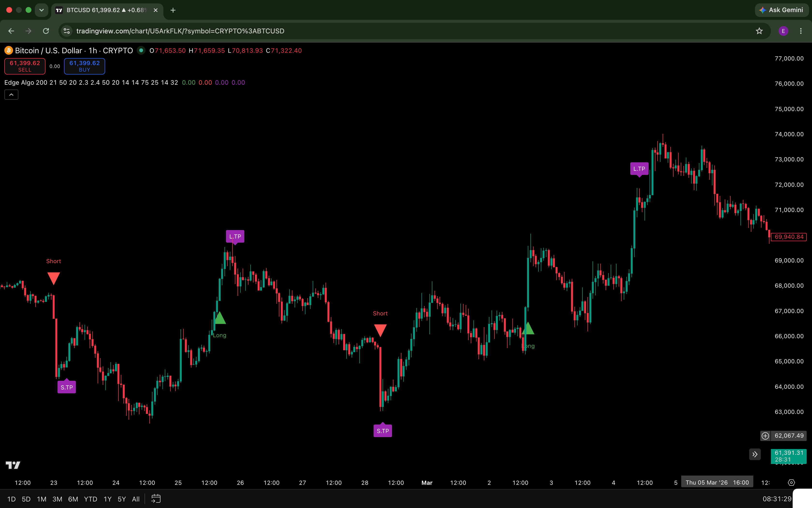Go back to the previous page
Viewport: 812px width, 508px height.
click(x=11, y=31)
